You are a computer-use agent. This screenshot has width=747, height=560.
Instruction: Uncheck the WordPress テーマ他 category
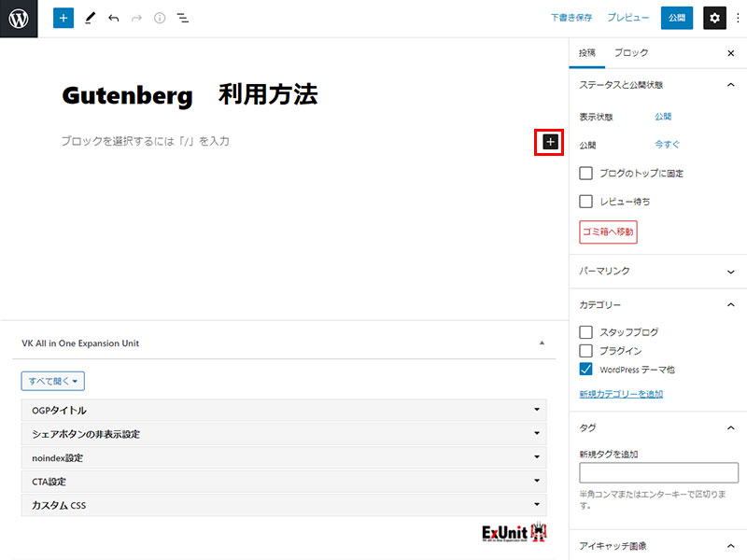(586, 370)
